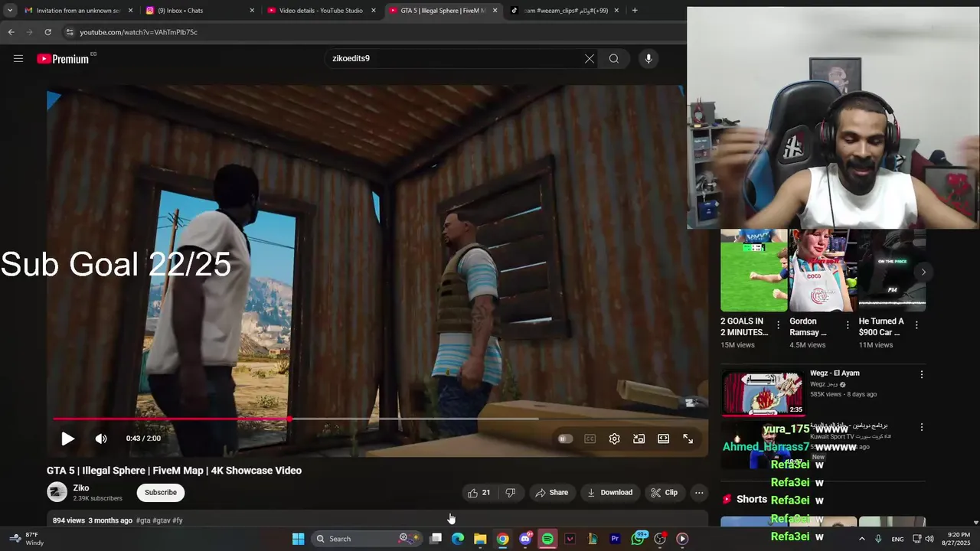
Task: Open Task View on taskbar
Action: coord(436,539)
